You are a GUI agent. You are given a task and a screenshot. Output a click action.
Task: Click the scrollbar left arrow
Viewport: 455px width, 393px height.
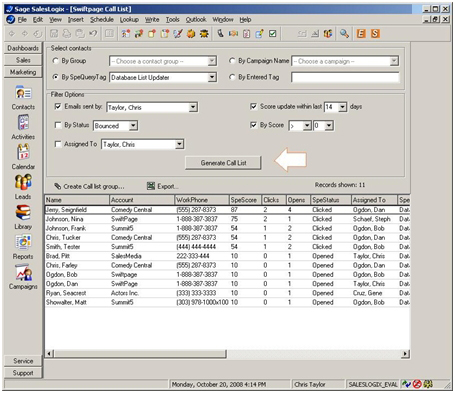coord(49,354)
